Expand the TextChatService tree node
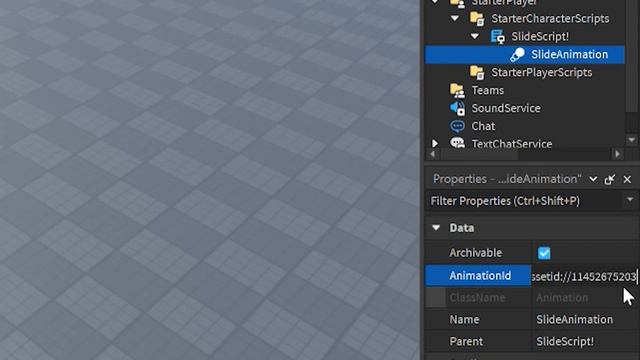The image size is (640, 360). (435, 144)
